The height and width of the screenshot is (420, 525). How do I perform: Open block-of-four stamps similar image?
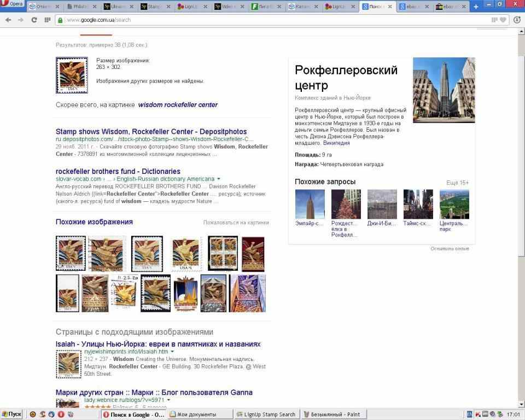pyautogui.click(x=223, y=253)
